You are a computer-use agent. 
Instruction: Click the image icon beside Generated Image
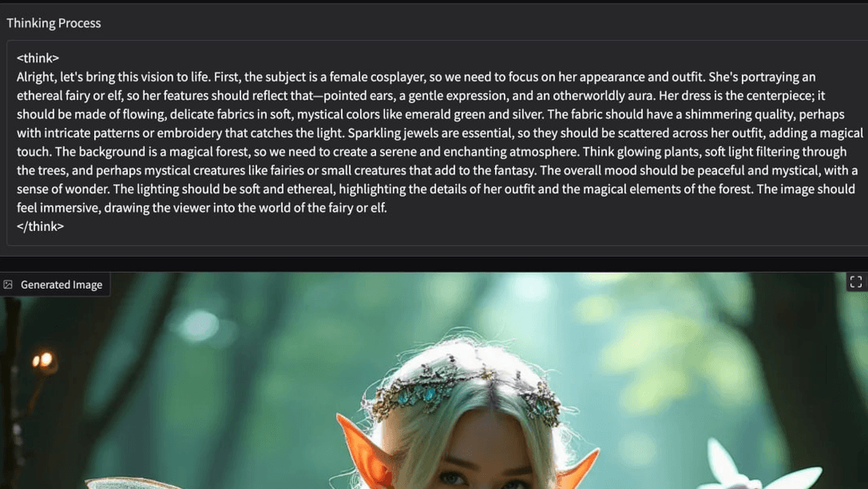[x=8, y=285]
